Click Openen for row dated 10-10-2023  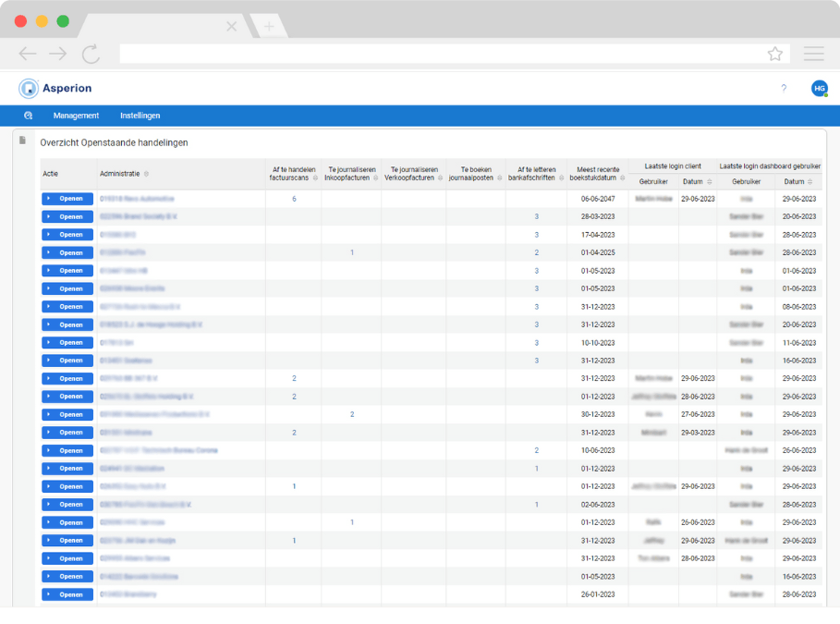pyautogui.click(x=67, y=343)
